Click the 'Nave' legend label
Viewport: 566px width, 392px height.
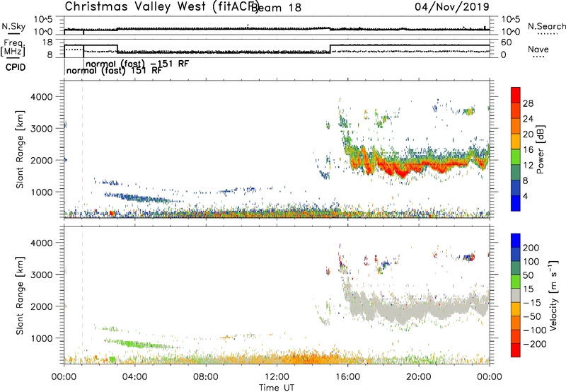pyautogui.click(x=538, y=49)
